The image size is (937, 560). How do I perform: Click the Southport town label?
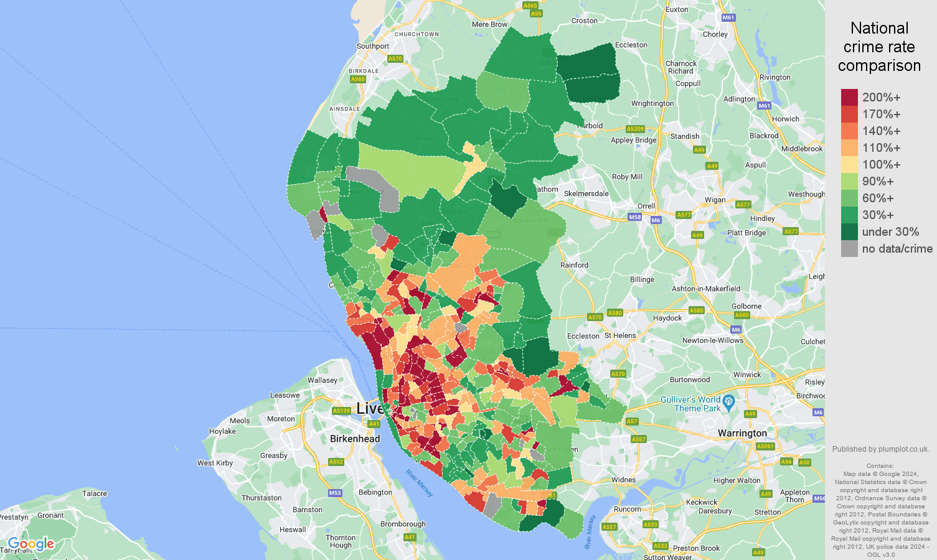pos(373,46)
